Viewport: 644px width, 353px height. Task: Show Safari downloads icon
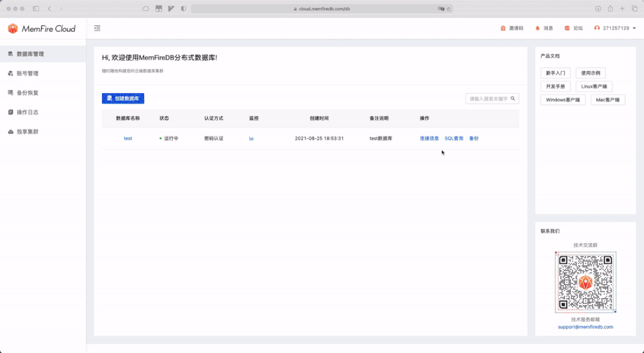point(599,8)
